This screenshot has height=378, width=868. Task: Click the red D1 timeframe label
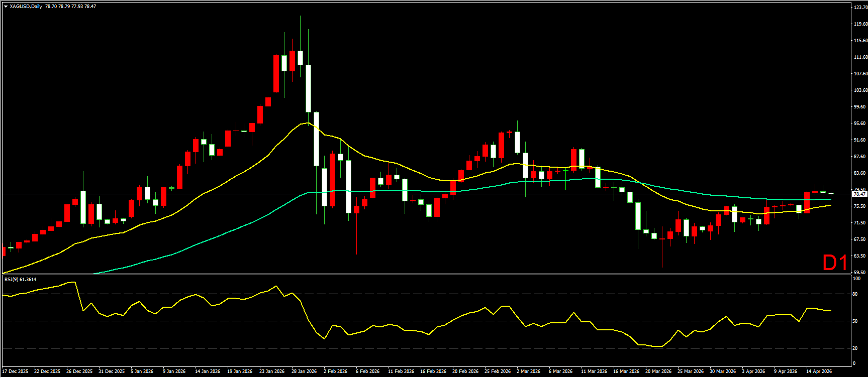click(835, 263)
